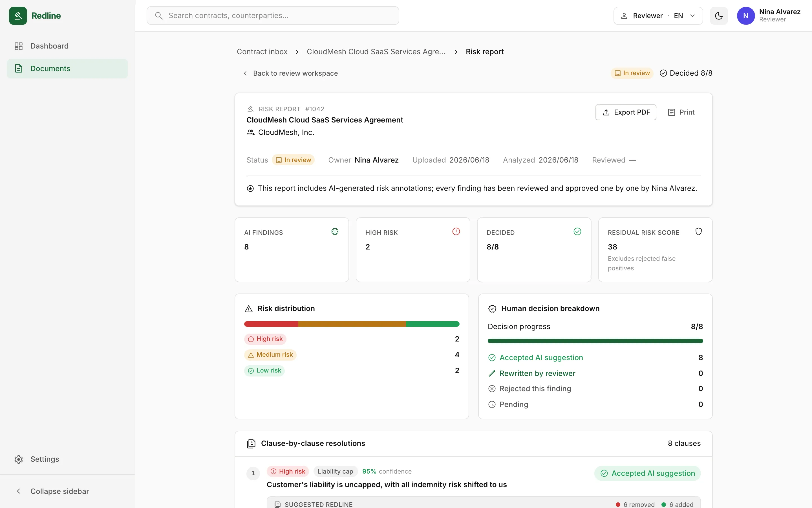Click the Settings gear icon
812x508 pixels.
click(x=19, y=459)
